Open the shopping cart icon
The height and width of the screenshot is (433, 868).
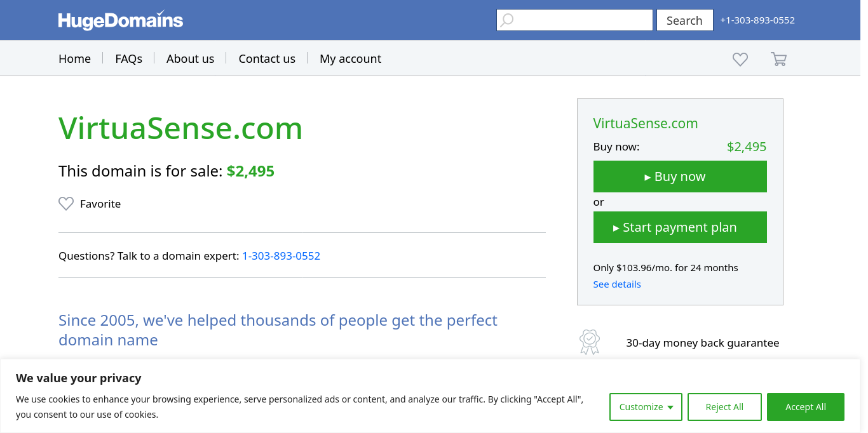point(778,59)
